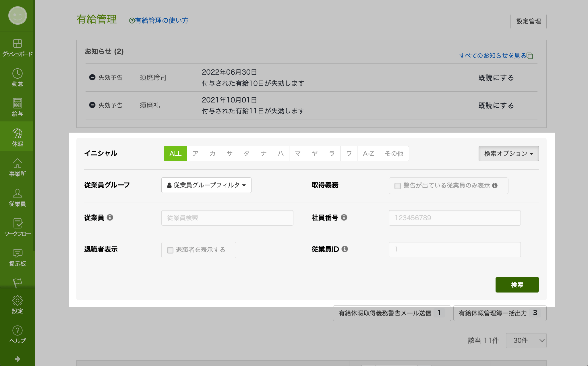
Task: Click the green 検索 button
Action: click(517, 285)
